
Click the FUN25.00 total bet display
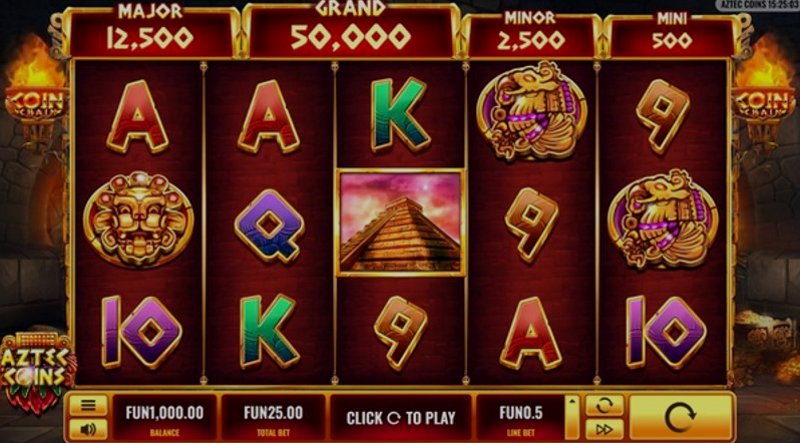click(273, 417)
